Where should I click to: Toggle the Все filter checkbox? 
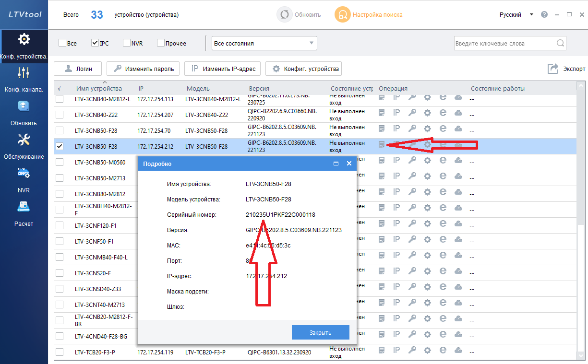62,43
